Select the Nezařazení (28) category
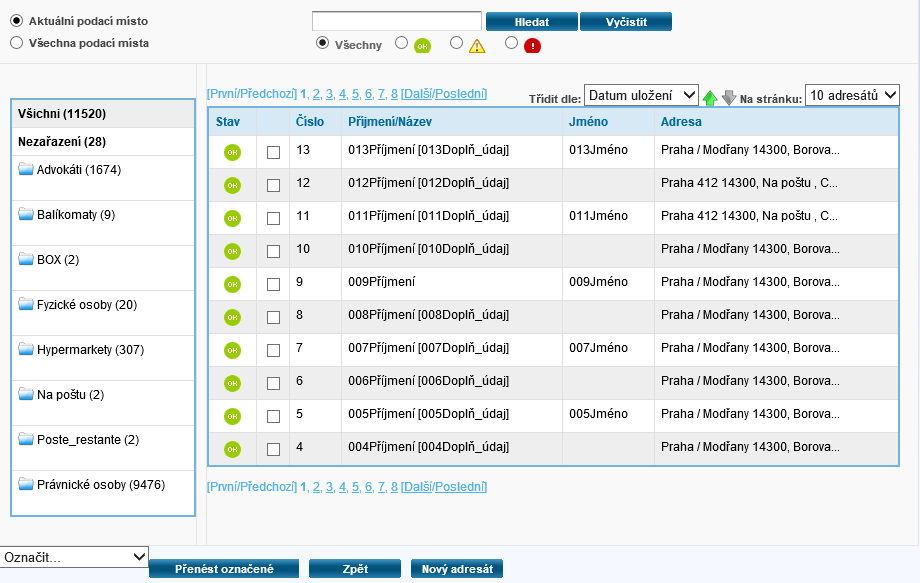Viewport: 920px width, 583px height. point(62,142)
